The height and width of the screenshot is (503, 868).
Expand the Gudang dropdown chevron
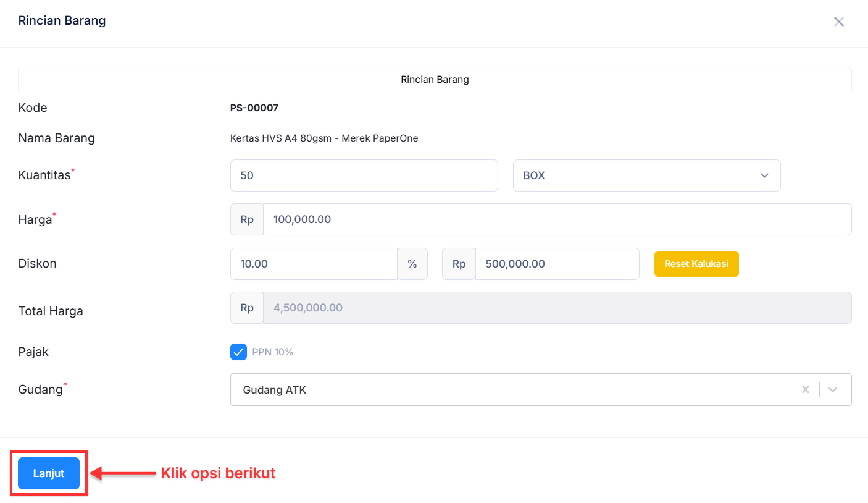click(x=833, y=389)
